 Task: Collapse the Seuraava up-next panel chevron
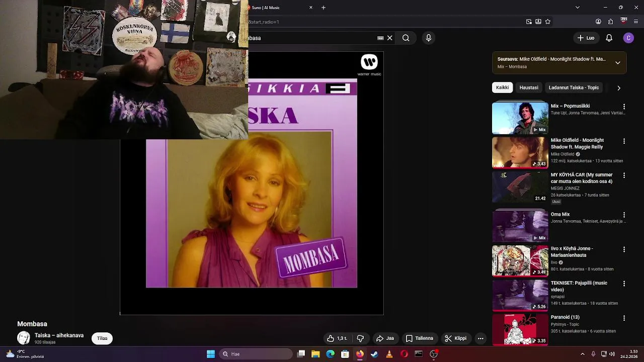coord(618,63)
